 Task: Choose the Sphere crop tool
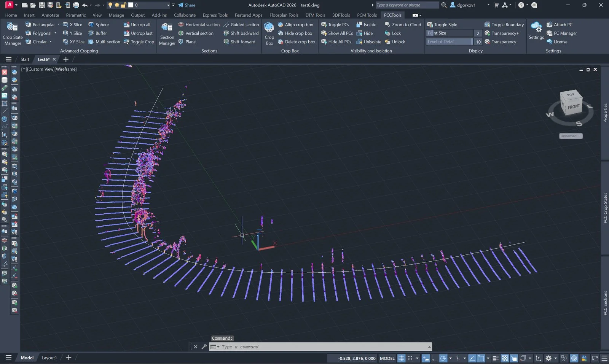pos(99,25)
